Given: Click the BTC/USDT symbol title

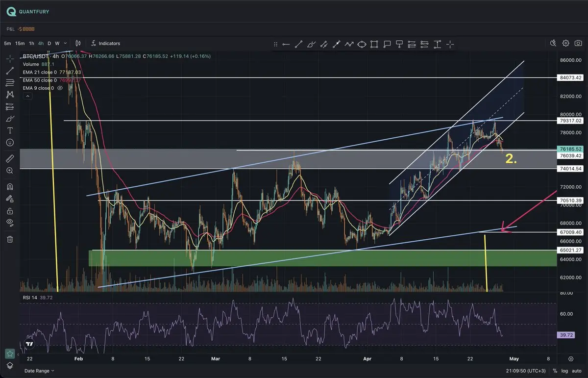Looking at the screenshot, I should pyautogui.click(x=37, y=56).
